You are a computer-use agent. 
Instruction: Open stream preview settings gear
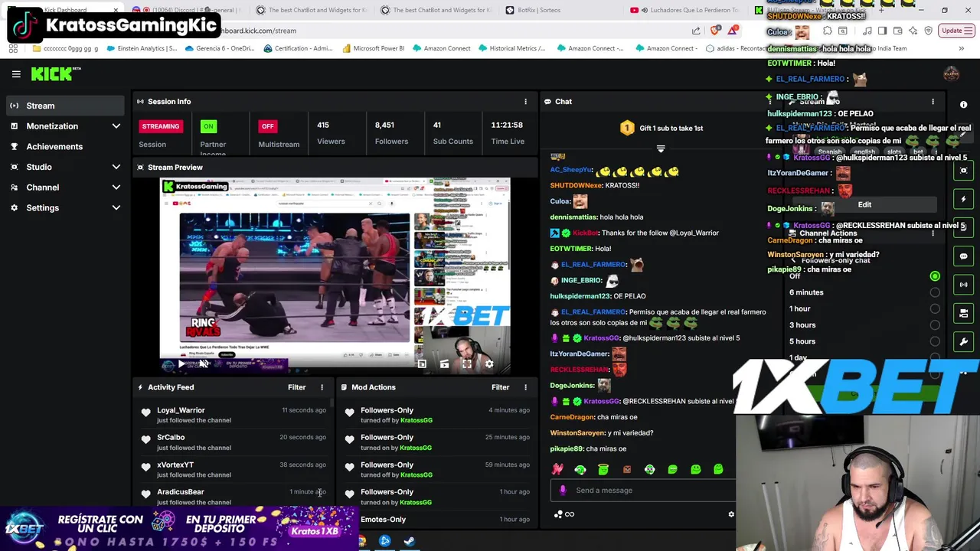488,364
